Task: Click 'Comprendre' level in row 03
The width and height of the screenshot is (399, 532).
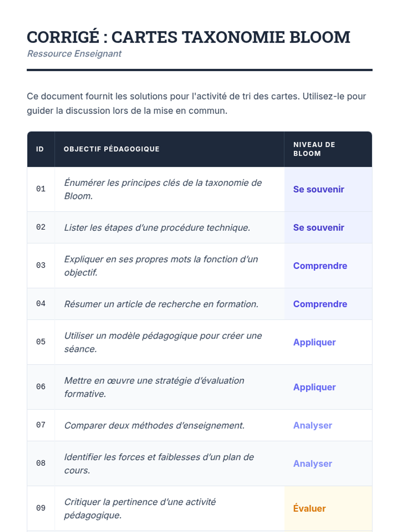Action: pyautogui.click(x=320, y=266)
